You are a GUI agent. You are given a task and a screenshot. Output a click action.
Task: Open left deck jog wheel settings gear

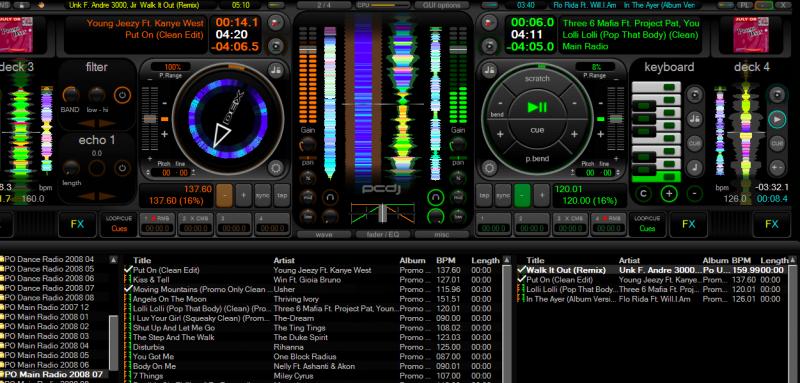(x=276, y=167)
